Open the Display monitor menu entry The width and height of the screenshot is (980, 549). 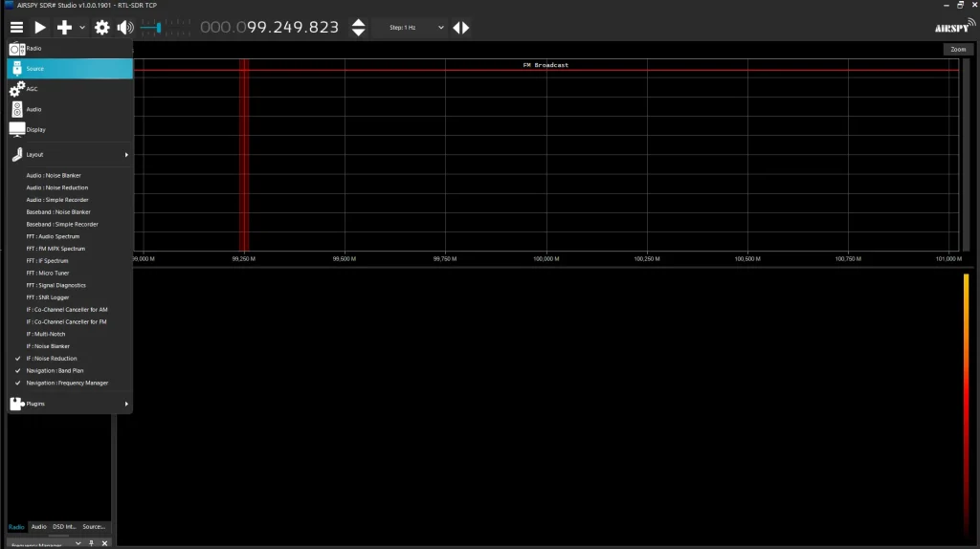pyautogui.click(x=17, y=129)
